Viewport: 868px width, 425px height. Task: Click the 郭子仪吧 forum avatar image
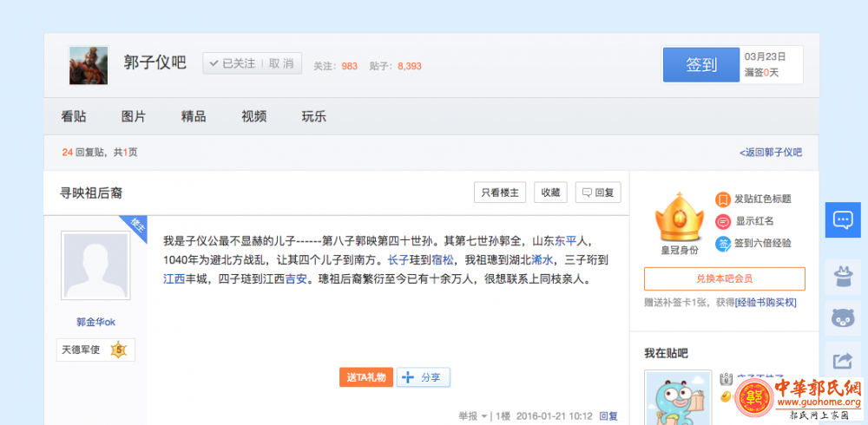click(89, 65)
